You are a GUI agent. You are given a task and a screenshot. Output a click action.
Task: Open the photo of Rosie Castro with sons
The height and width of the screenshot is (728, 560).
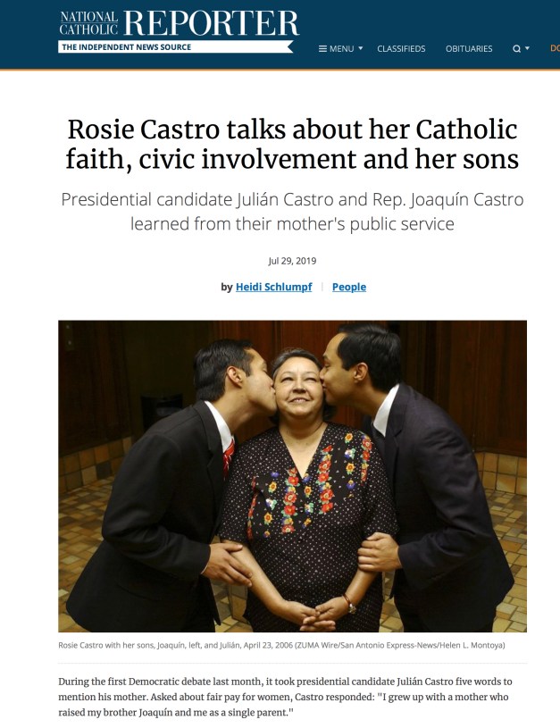click(293, 476)
